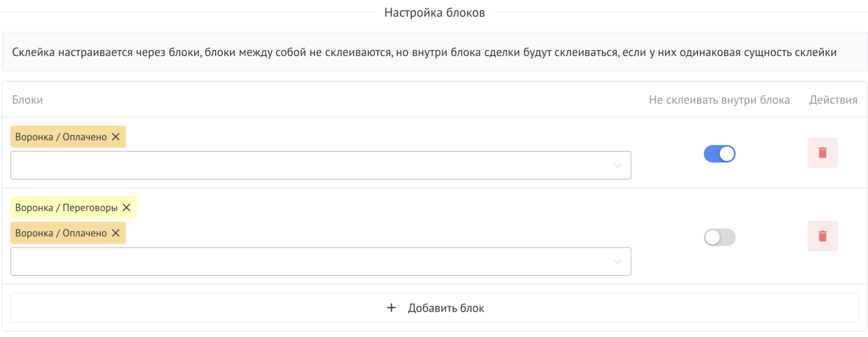Click the Действия column header
868x337 pixels.
(833, 100)
